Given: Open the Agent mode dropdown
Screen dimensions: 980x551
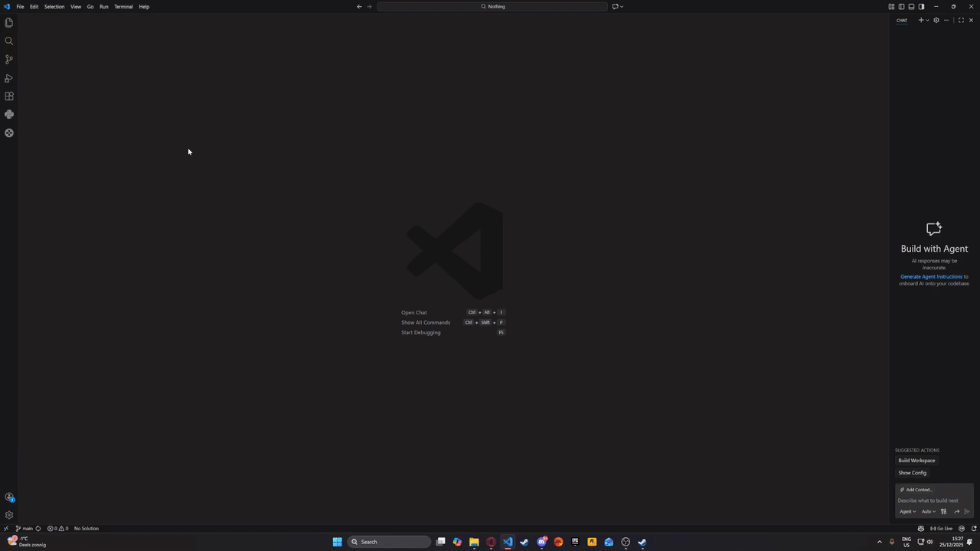Looking at the screenshot, I should pyautogui.click(x=907, y=511).
